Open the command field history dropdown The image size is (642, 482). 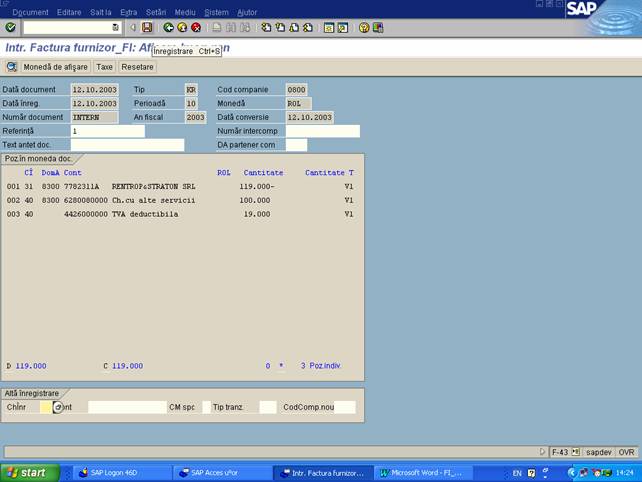[116, 28]
